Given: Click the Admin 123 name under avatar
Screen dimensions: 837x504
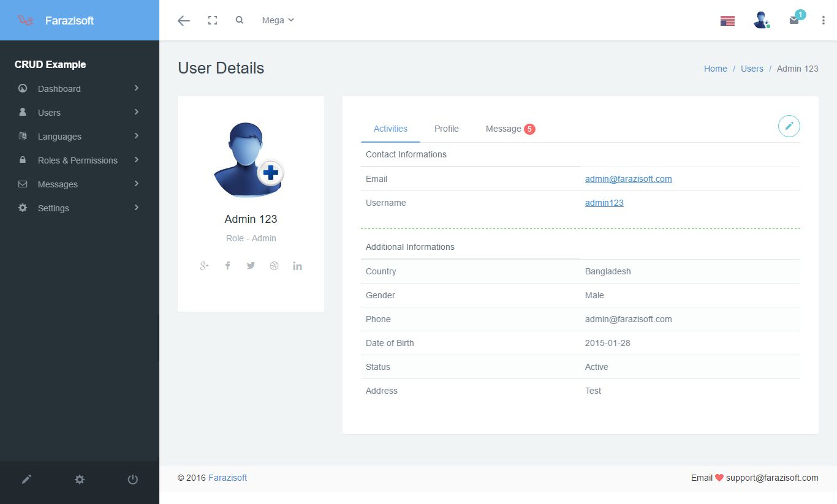Looking at the screenshot, I should [x=251, y=219].
